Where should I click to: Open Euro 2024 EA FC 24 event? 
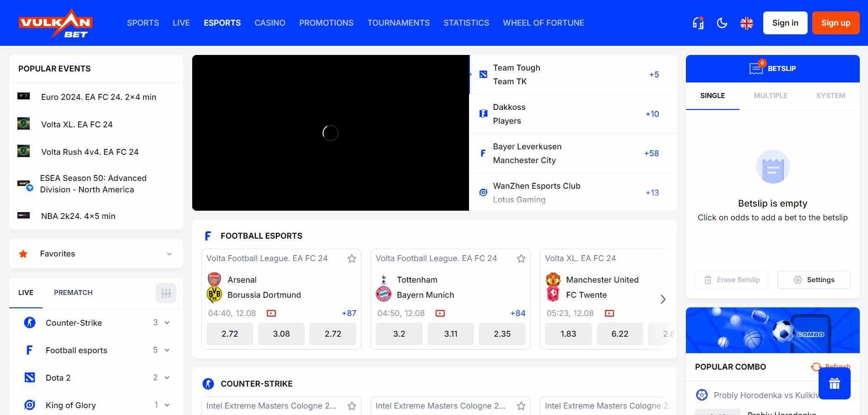click(96, 97)
